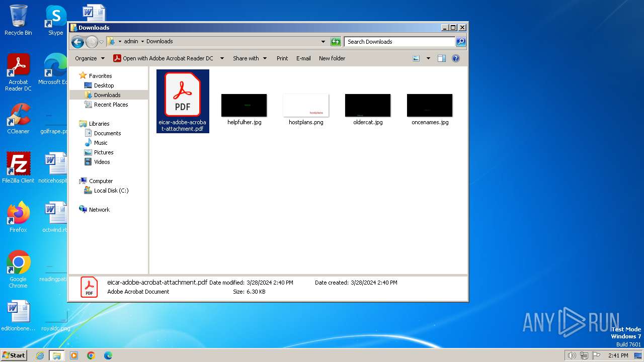
Task: Click the Search Downloads input field
Action: click(x=400, y=42)
